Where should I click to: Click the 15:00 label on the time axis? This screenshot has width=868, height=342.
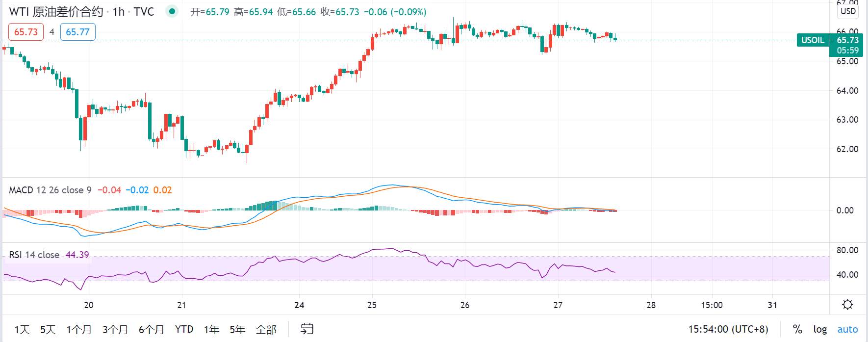tap(712, 305)
